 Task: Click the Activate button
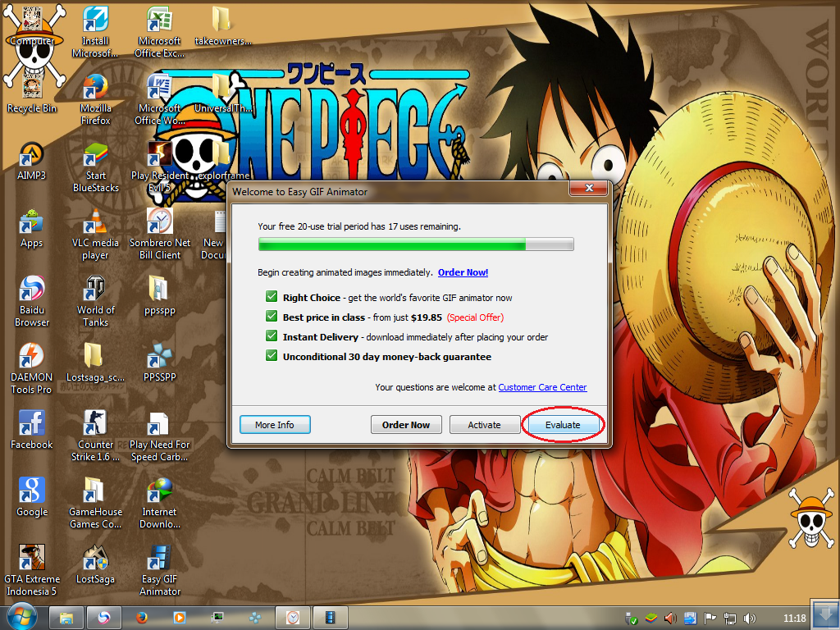click(484, 425)
